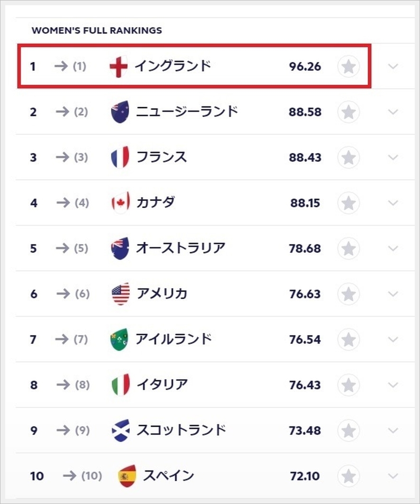Toggle the favorite star for France
Viewport: 420px width, 504px height.
pyautogui.click(x=348, y=158)
